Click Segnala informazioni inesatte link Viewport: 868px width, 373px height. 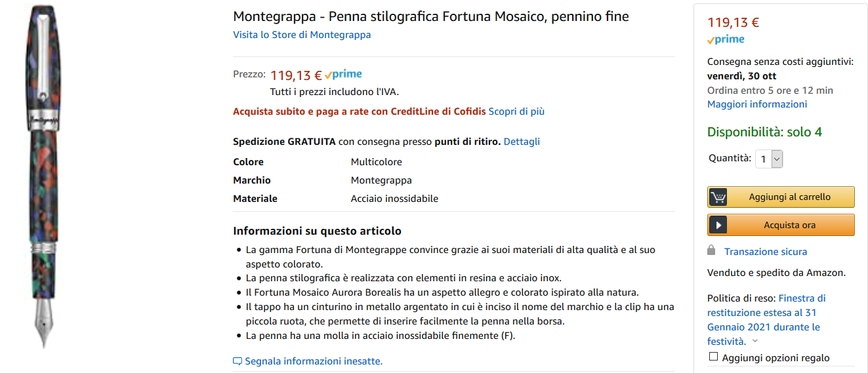coord(313,361)
